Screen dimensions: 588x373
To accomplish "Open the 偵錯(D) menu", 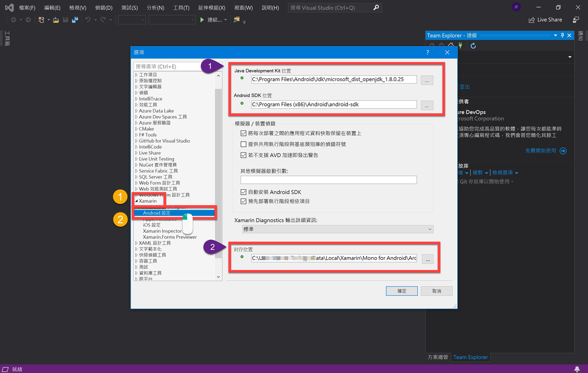I will 103,7.
